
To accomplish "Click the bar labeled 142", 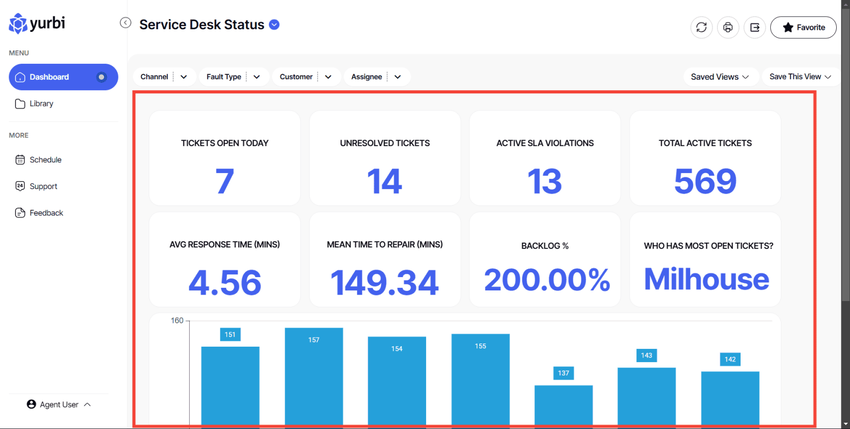I will (x=730, y=398).
